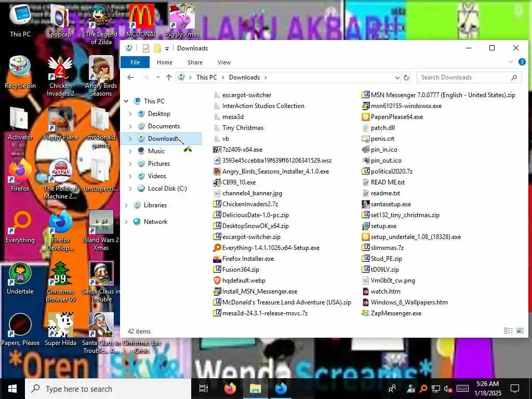Open the Super Hilda desktop icon
Viewport: 532px width, 399px height.
60,330
